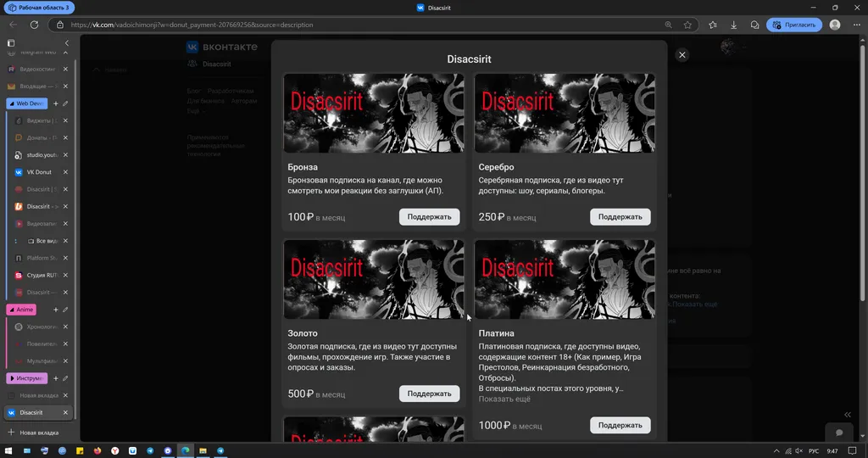Viewport: 868px width, 458px height.
Task: Open the Windows notification center icon
Action: 853,451
